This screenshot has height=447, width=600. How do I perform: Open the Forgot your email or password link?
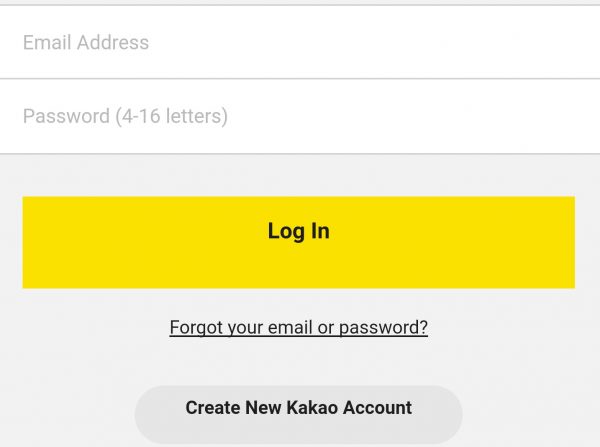pyautogui.click(x=298, y=327)
